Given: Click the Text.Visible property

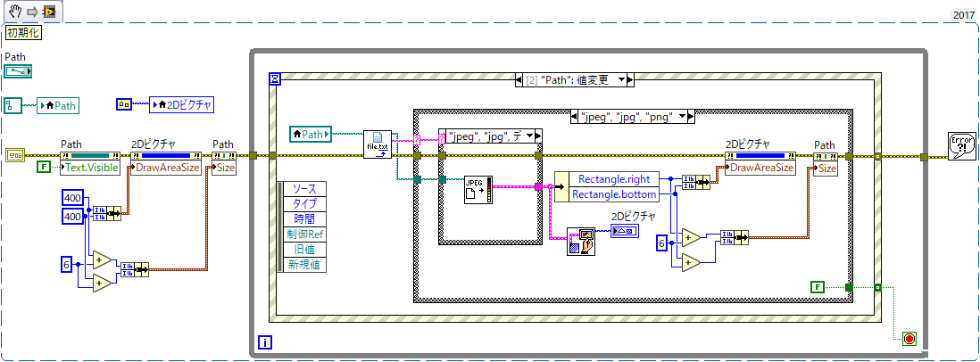Looking at the screenshot, I should pyautogui.click(x=90, y=168).
